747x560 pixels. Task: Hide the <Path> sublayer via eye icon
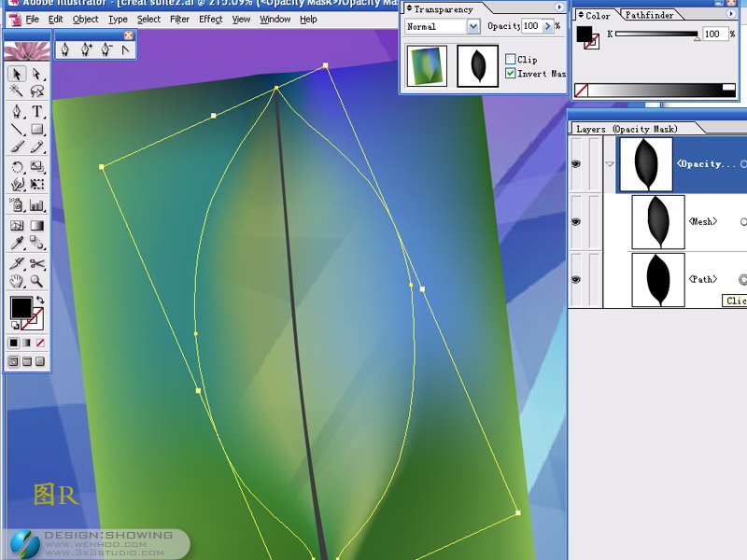[x=575, y=279]
